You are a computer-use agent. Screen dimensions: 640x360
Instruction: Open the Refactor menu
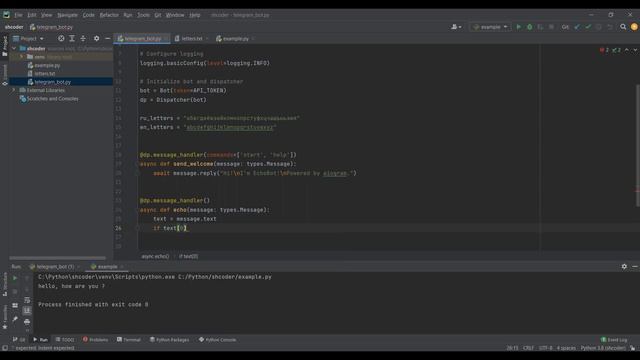tap(109, 15)
